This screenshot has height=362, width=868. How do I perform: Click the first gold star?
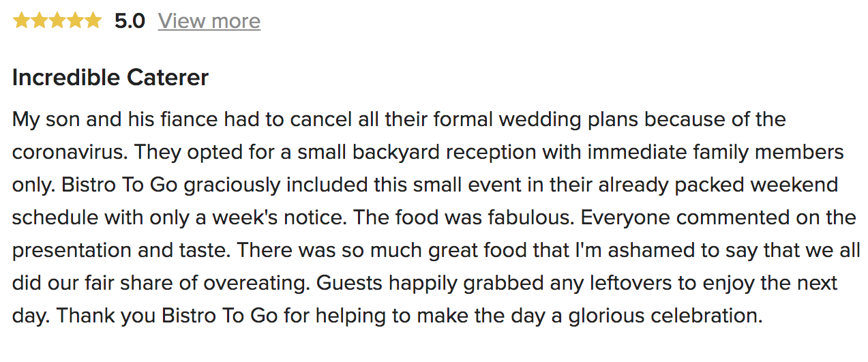(22, 21)
